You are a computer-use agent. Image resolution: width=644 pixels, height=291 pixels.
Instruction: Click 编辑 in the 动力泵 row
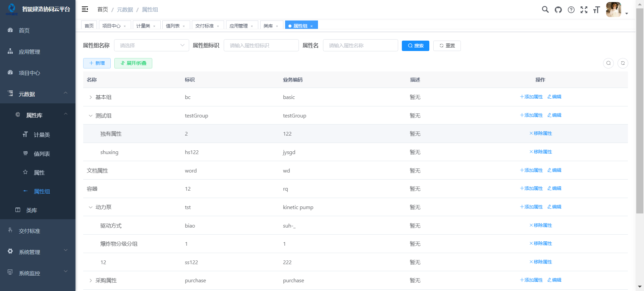click(554, 207)
